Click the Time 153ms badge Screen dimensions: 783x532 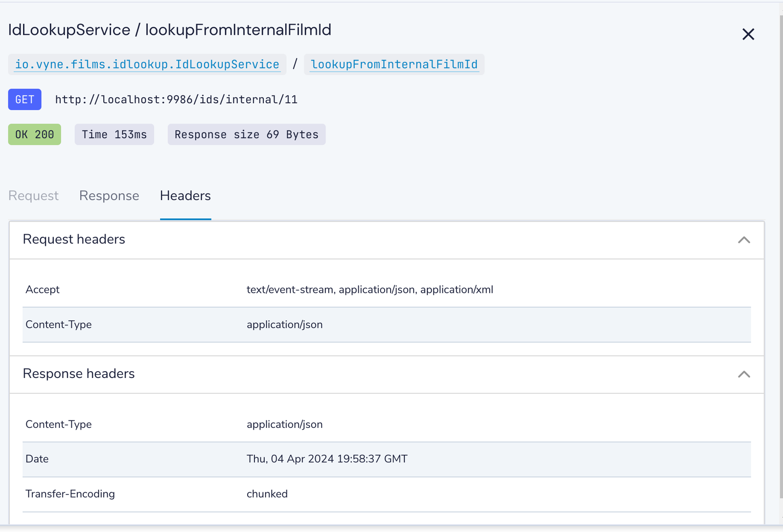[x=114, y=134]
